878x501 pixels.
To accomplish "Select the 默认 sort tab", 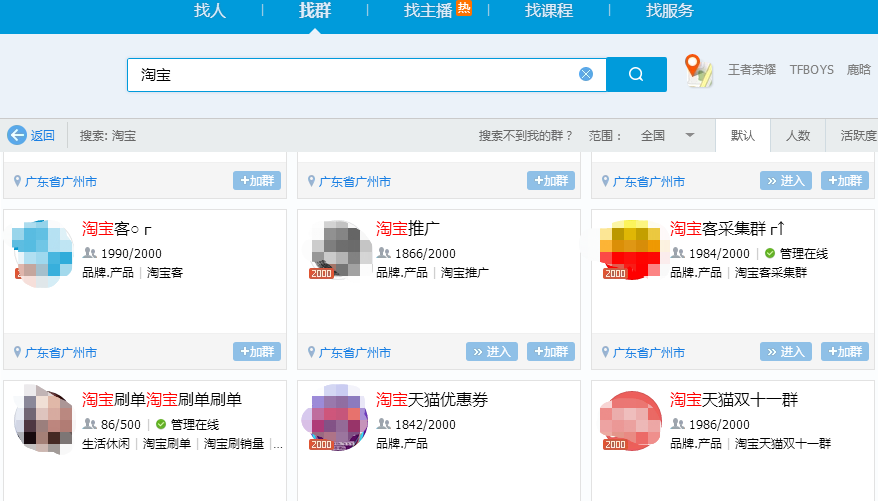I will pyautogui.click(x=742, y=135).
